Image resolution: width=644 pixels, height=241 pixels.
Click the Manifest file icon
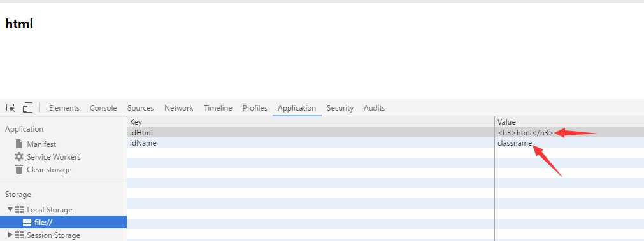coord(19,144)
